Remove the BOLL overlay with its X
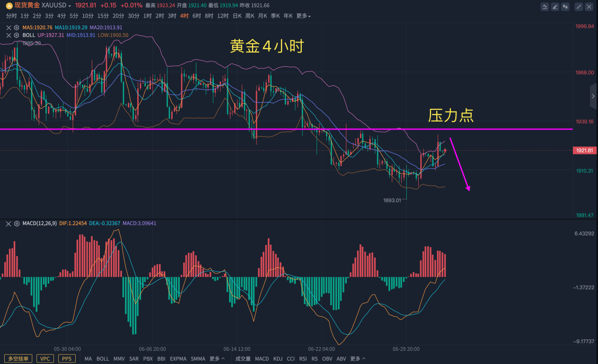598x364 pixels. [x=9, y=35]
